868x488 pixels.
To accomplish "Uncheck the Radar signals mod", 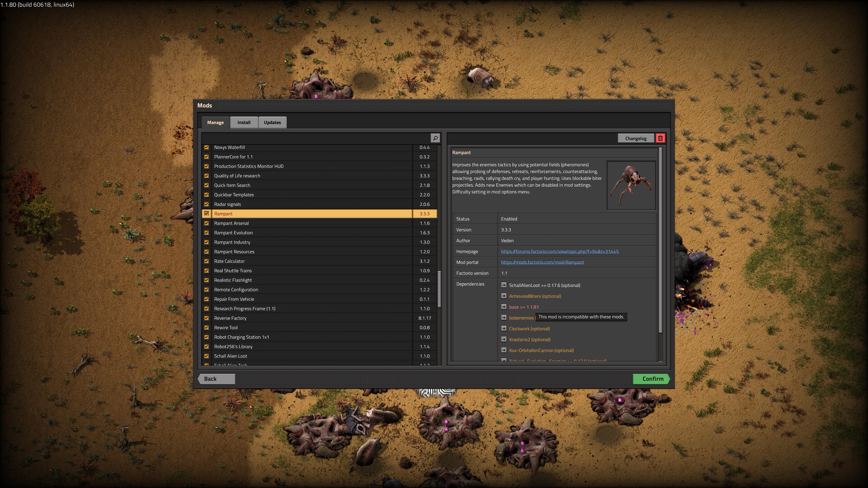I will tap(207, 204).
